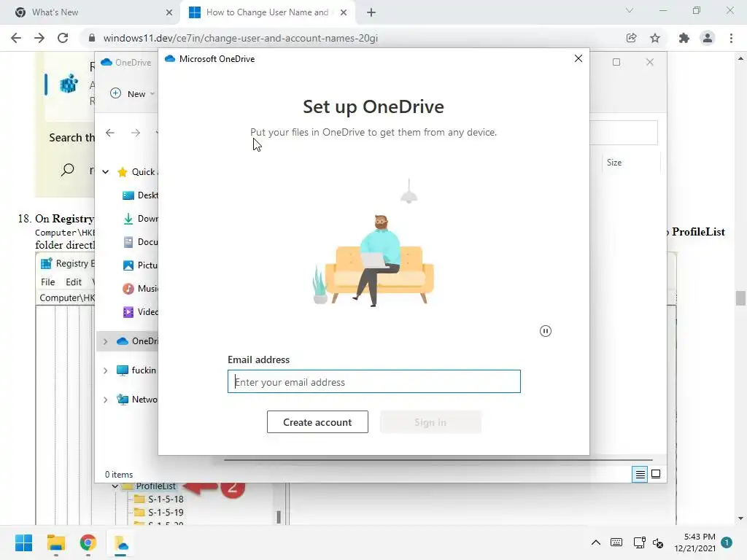Click the greyed-out Sign in button
Viewport: 747px width, 560px height.
pos(430,422)
